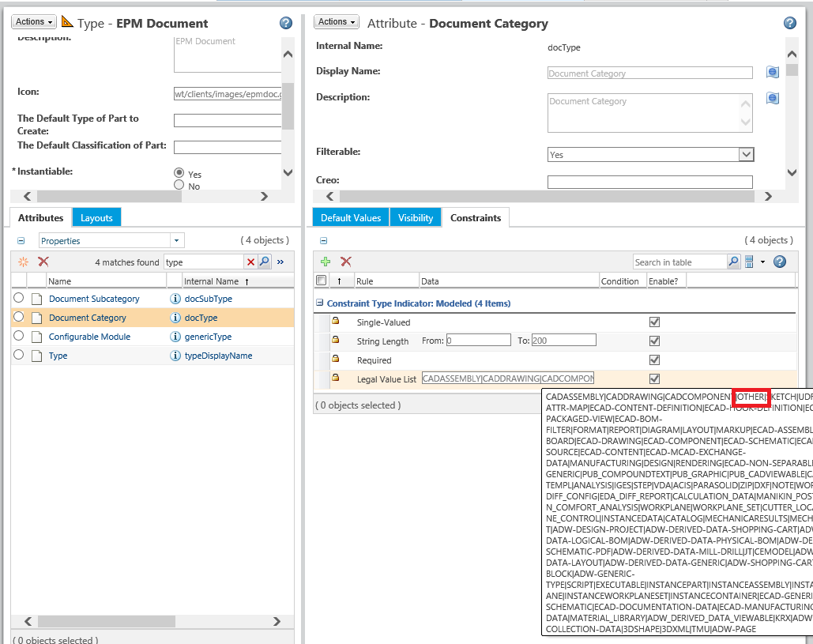813x644 pixels.
Task: Open Configurable Module attribute link
Action: 89,337
